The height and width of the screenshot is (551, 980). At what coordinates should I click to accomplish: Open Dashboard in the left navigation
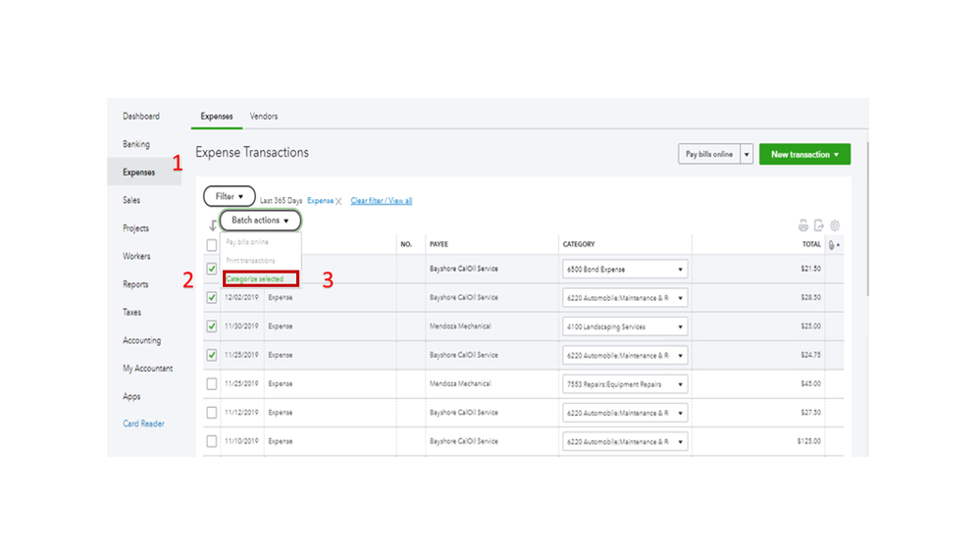point(141,117)
